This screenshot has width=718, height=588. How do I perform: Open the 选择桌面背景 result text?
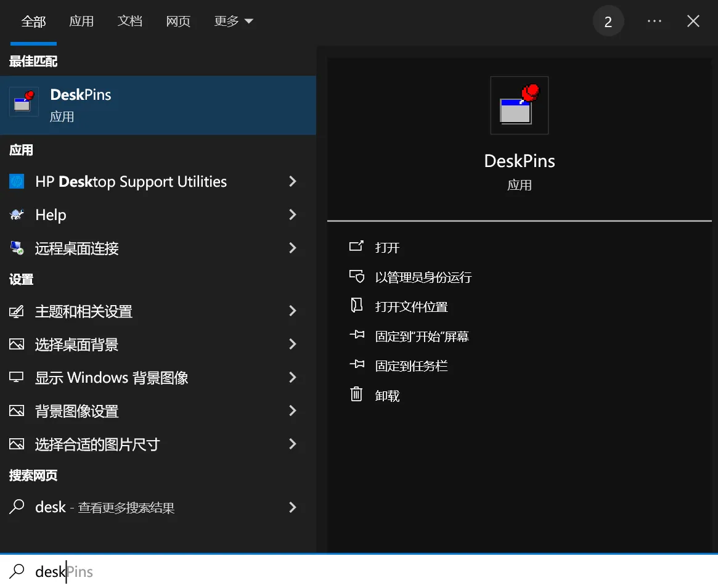77,345
